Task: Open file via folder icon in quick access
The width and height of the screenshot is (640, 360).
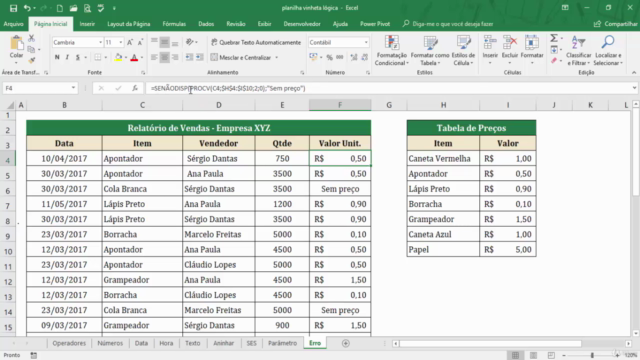Action: coord(73,8)
